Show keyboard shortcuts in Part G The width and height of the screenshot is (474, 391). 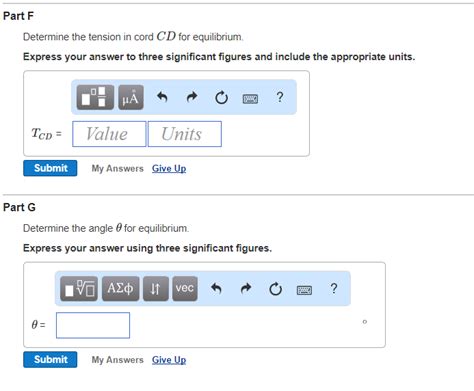click(x=304, y=290)
